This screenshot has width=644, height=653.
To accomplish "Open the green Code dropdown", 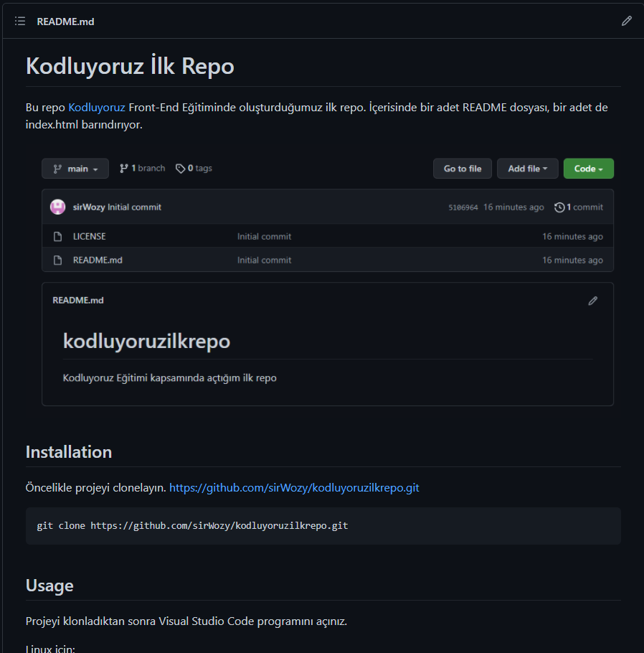I will point(588,169).
